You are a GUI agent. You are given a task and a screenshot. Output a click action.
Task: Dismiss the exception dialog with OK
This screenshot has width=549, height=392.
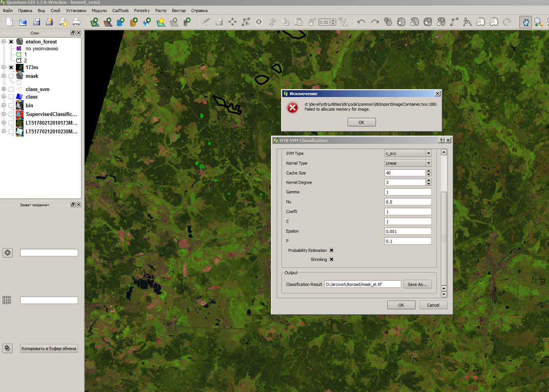click(x=361, y=122)
